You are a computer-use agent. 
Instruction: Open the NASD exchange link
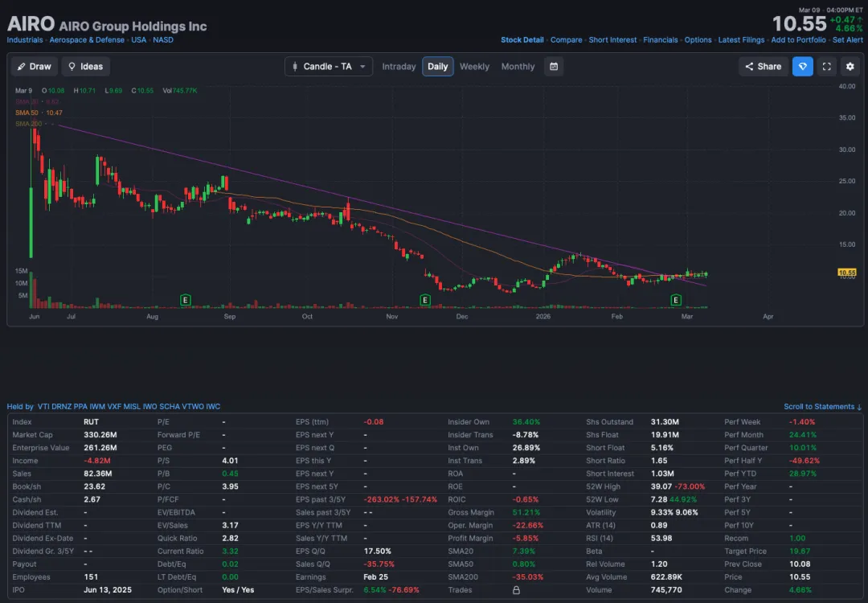pos(163,40)
